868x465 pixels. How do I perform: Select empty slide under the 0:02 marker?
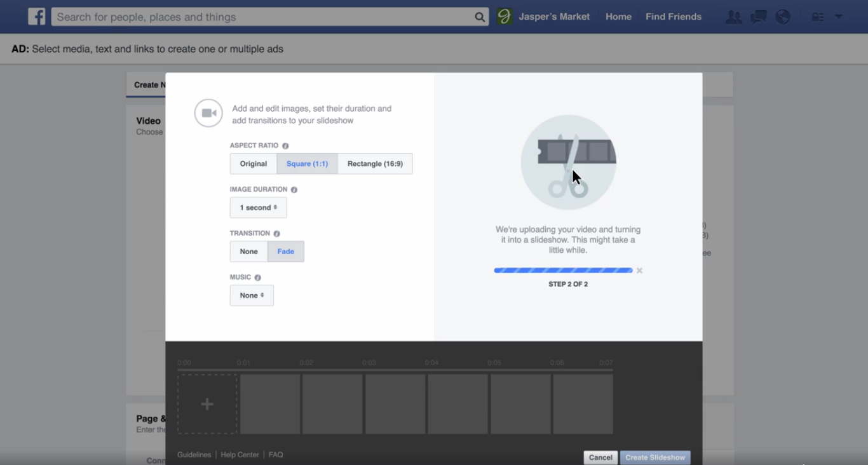click(x=332, y=404)
